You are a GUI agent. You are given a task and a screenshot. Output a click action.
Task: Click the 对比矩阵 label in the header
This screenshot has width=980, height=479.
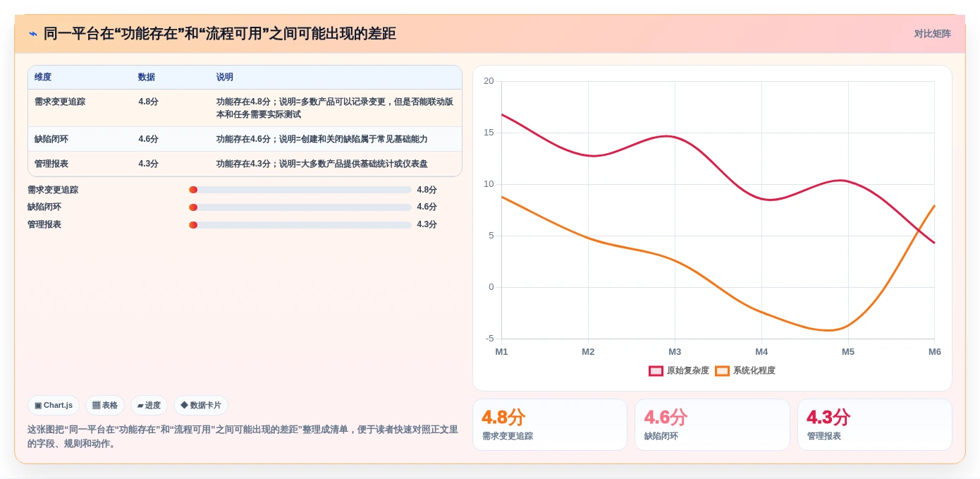tap(932, 34)
